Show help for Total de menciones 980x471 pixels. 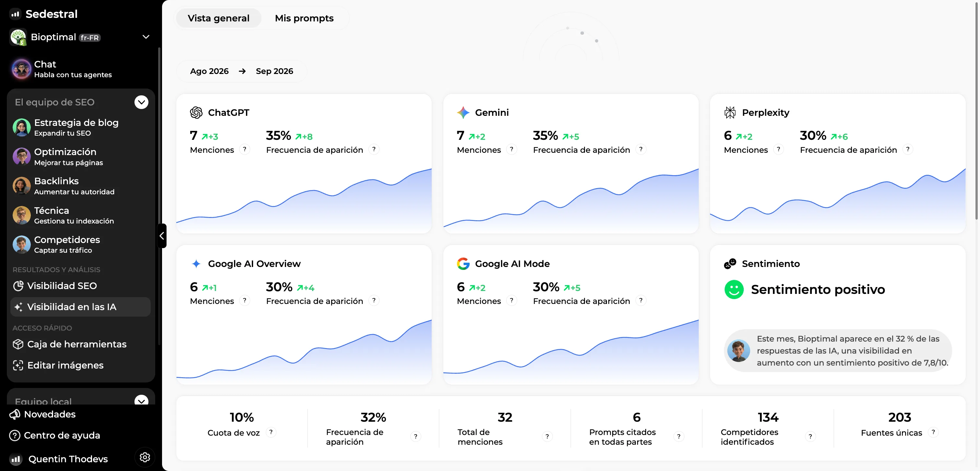point(547,437)
